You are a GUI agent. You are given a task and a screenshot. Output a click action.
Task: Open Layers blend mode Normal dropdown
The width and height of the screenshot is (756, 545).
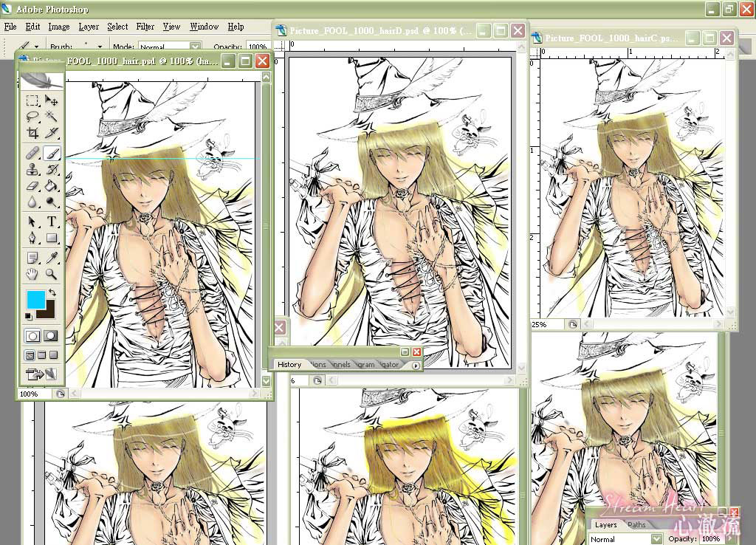(x=656, y=539)
